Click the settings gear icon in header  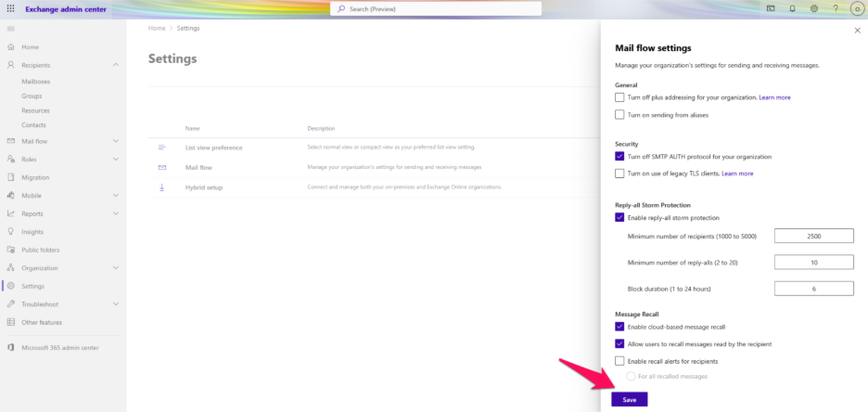tap(813, 8)
